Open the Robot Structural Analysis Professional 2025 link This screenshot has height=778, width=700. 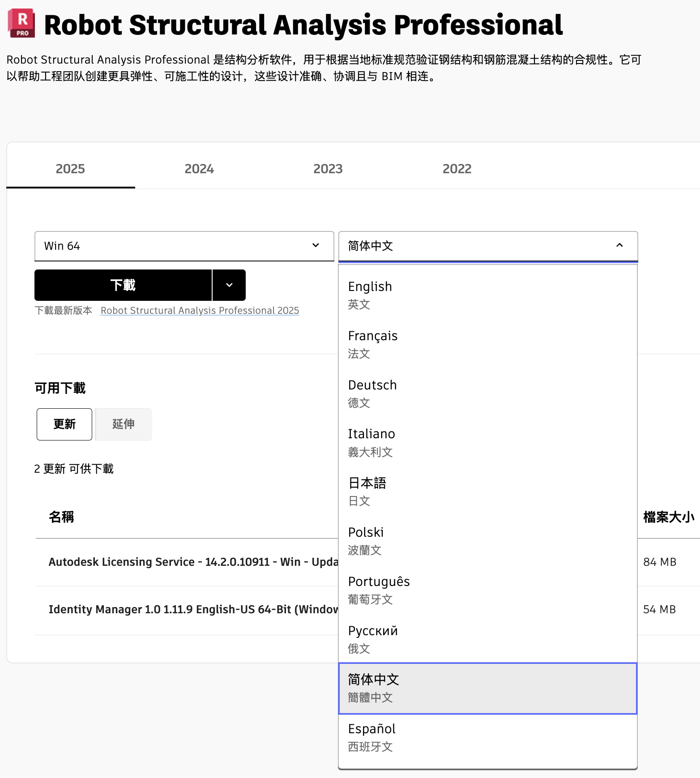pyautogui.click(x=200, y=310)
